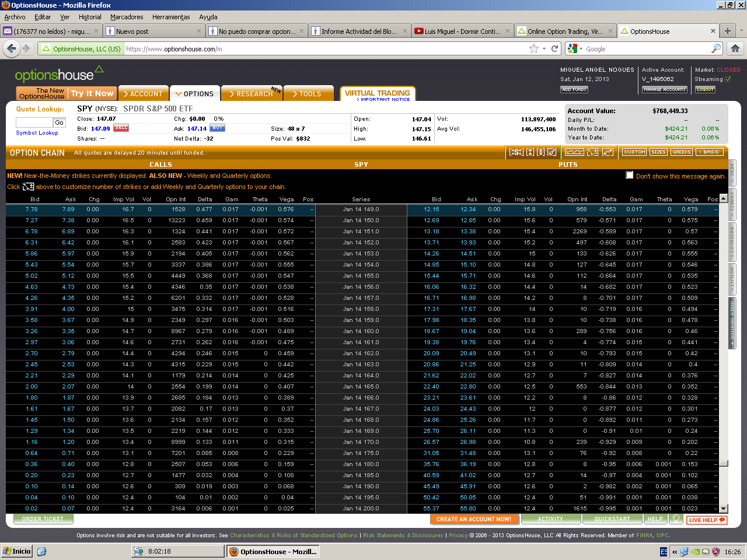The height and width of the screenshot is (560, 747).
Task: Open the Google search engine dropdown
Action: [x=574, y=49]
